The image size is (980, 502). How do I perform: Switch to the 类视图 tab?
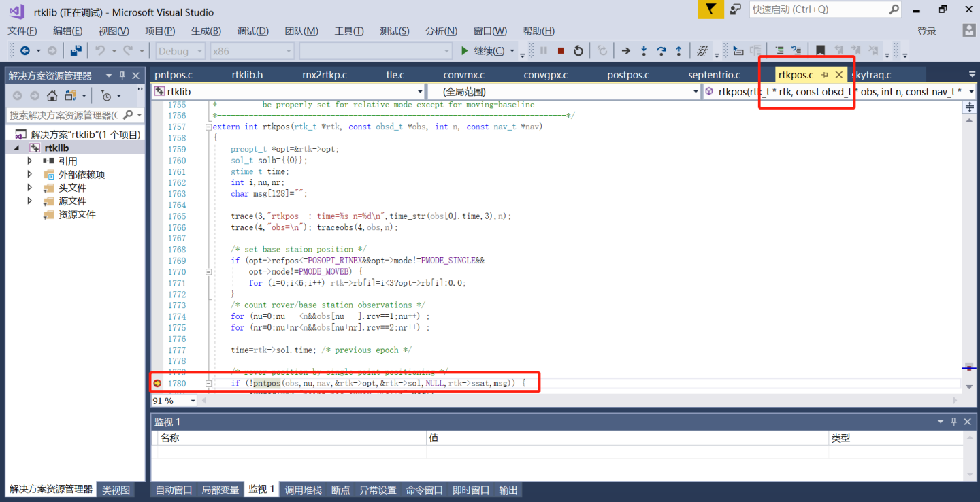pos(116,490)
